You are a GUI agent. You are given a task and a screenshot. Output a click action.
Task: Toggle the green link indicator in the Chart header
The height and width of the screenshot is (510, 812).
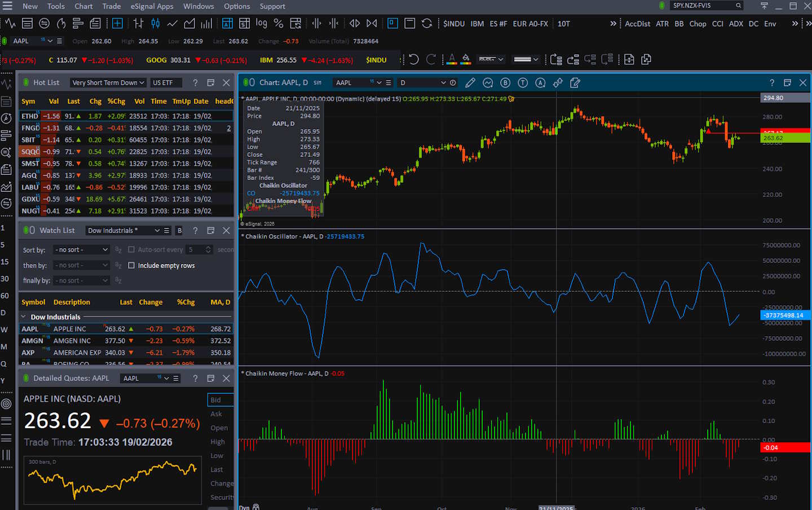point(246,83)
